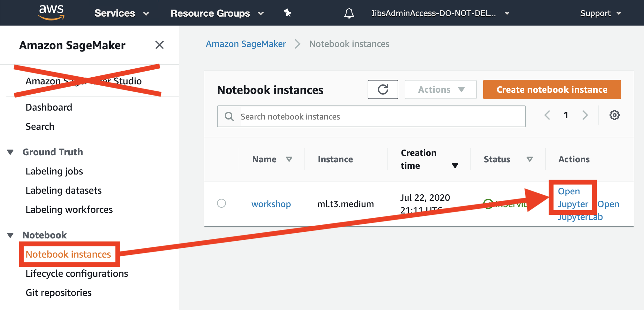The image size is (644, 310).
Task: Open Lifecycle configurations page
Action: tap(77, 274)
